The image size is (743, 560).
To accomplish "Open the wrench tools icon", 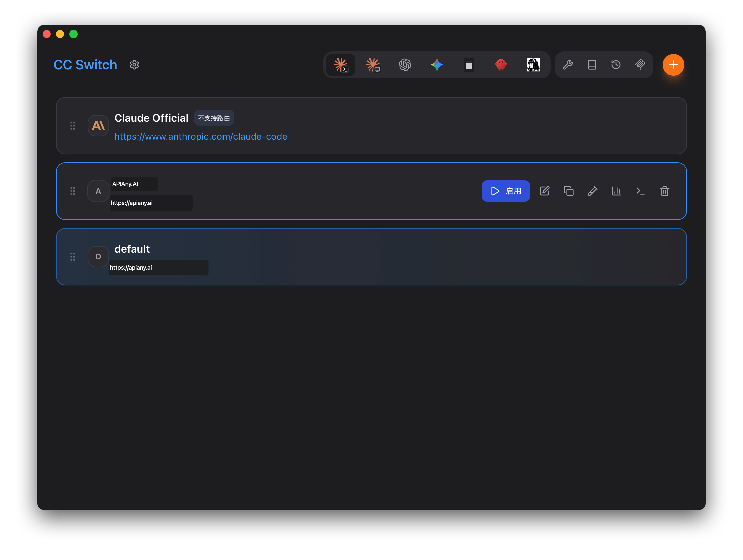I will click(x=568, y=65).
